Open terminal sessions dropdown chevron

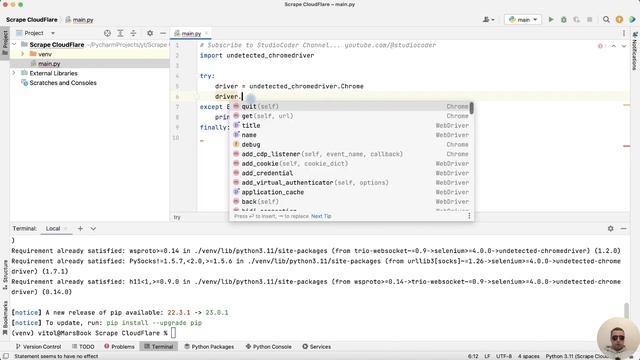click(93, 229)
